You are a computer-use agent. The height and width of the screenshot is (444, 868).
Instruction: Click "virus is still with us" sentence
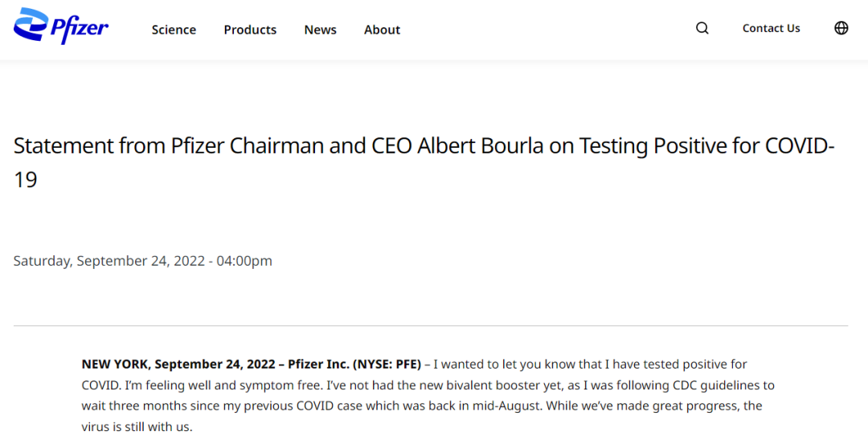pyautogui.click(x=137, y=427)
